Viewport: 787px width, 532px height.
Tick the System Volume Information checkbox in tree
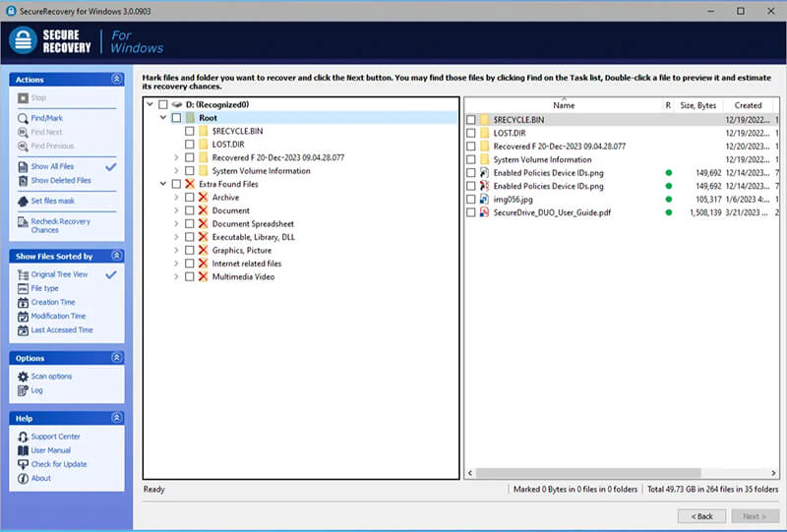189,171
